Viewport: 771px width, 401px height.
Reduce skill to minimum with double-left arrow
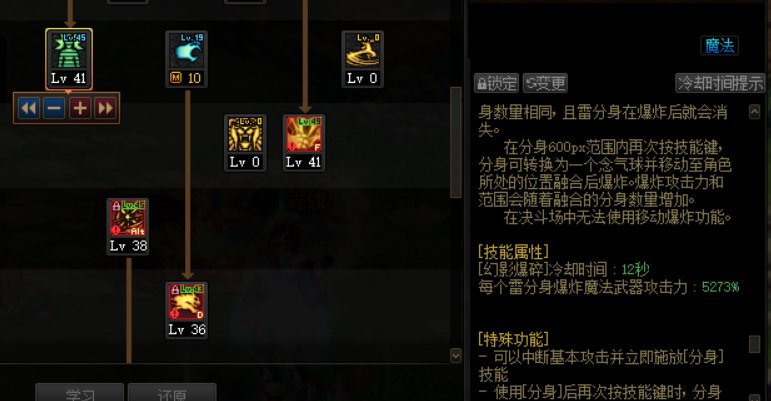[29, 108]
